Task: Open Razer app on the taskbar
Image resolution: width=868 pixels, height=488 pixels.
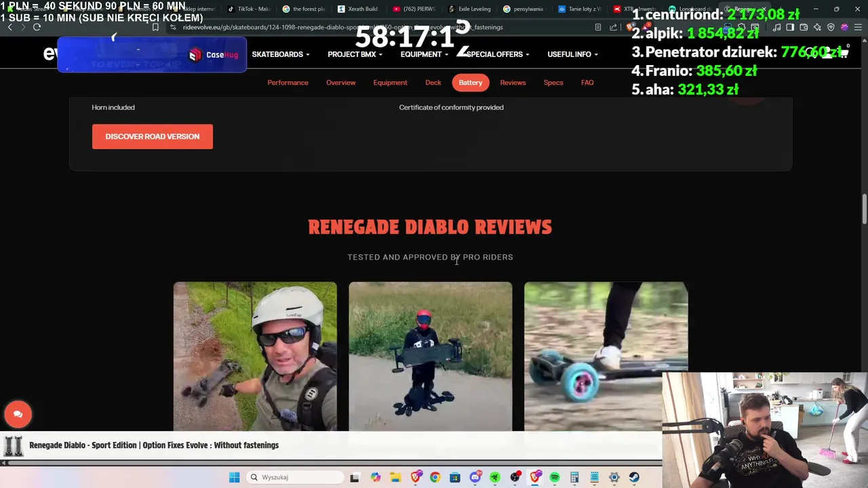Action: (495, 477)
